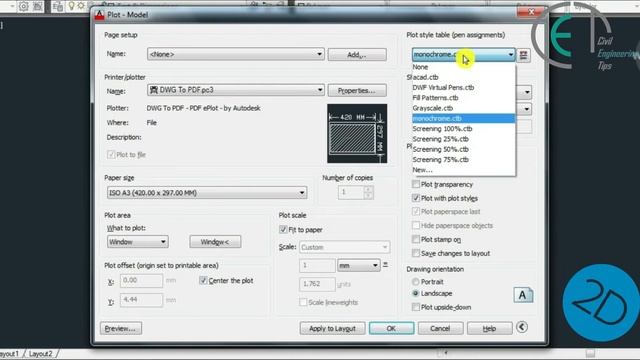Click Apply to Layout button

(x=332, y=328)
